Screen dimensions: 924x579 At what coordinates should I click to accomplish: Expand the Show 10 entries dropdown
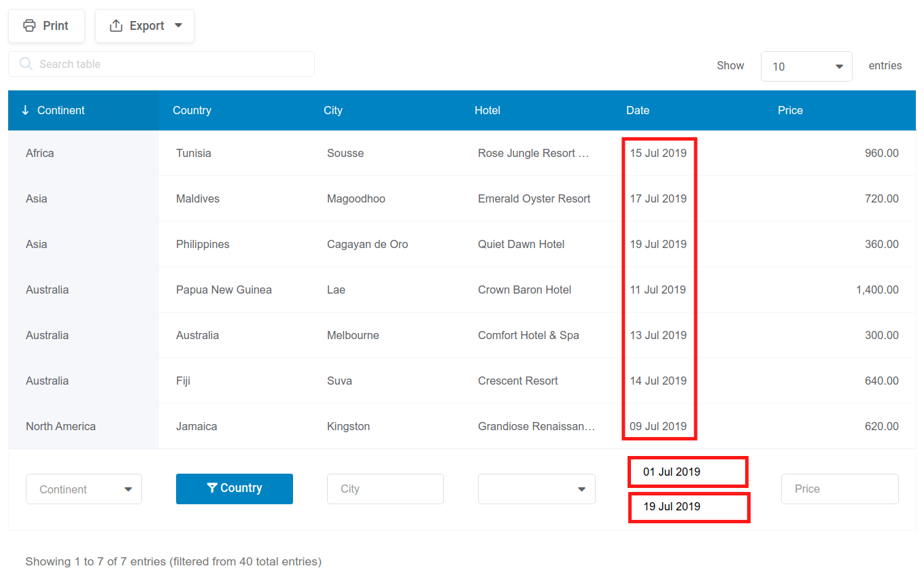coord(806,66)
